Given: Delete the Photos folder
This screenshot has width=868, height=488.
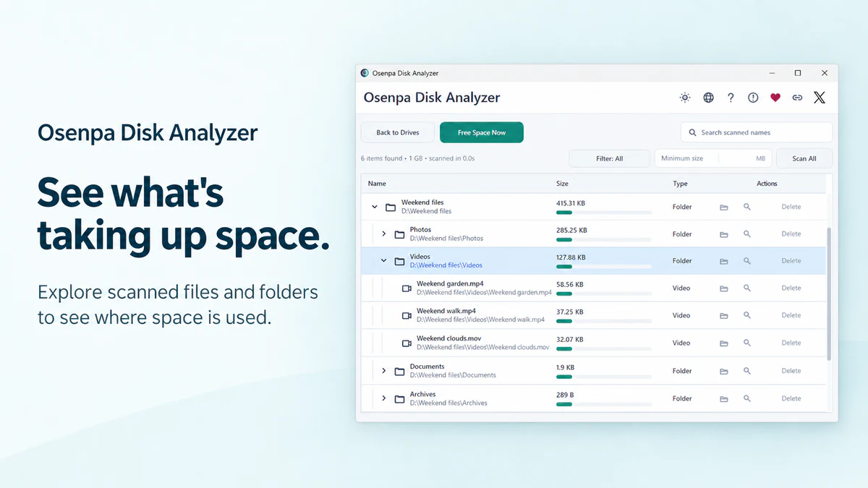Looking at the screenshot, I should click(791, 234).
